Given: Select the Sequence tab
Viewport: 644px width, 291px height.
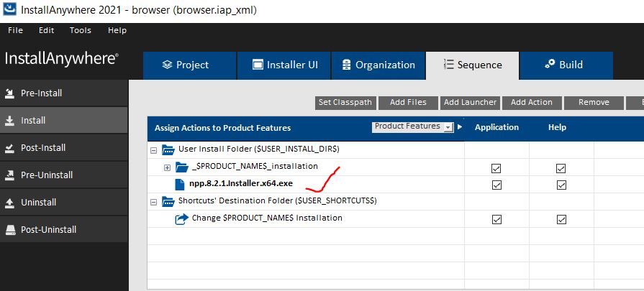Looking at the screenshot, I should point(472,65).
